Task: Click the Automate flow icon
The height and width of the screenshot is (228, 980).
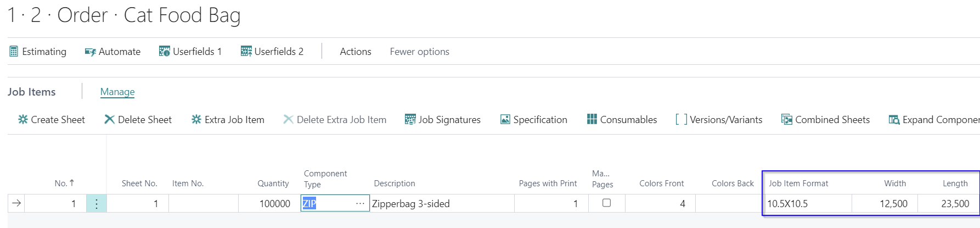Action: tap(90, 52)
